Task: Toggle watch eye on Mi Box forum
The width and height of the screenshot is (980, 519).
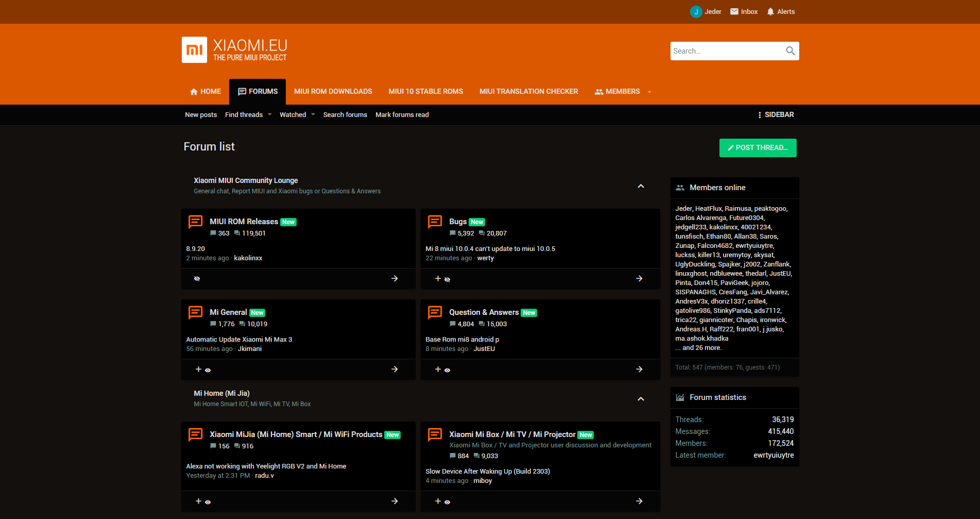Action: coord(447,502)
